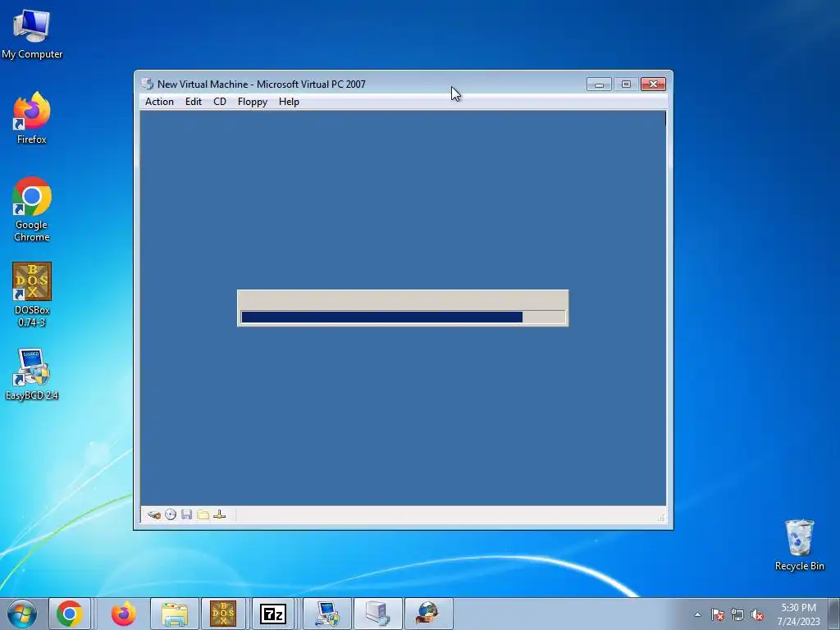Click the Chrome taskbar icon
840x630 pixels.
[x=70, y=614]
